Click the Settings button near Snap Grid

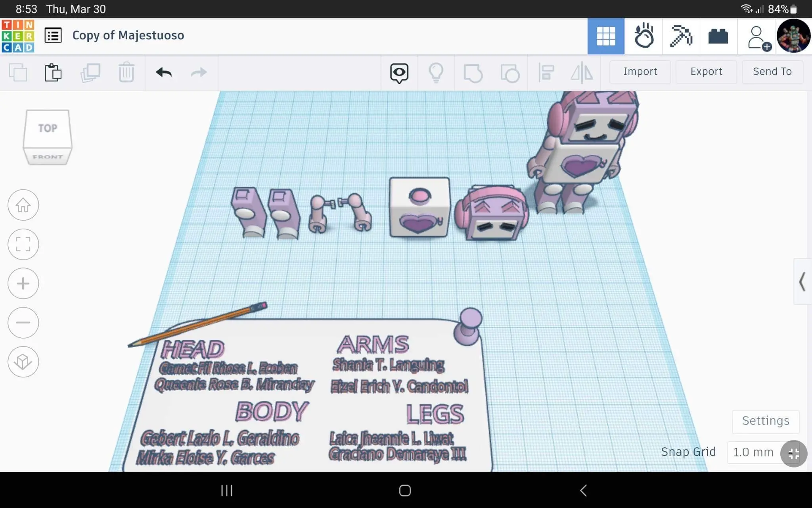click(765, 421)
